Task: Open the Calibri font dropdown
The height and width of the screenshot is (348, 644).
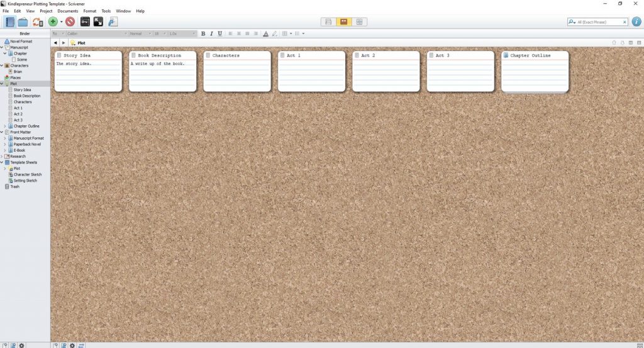Action: 97,34
